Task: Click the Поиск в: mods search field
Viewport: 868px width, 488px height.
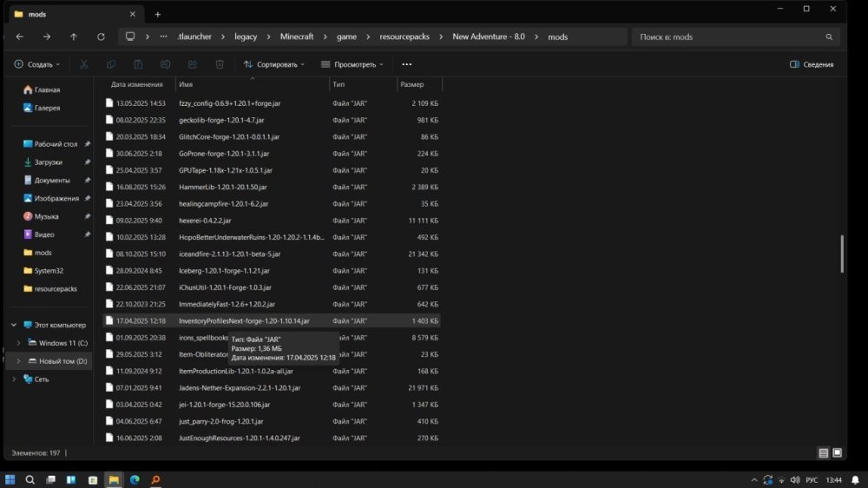Action: pyautogui.click(x=731, y=36)
